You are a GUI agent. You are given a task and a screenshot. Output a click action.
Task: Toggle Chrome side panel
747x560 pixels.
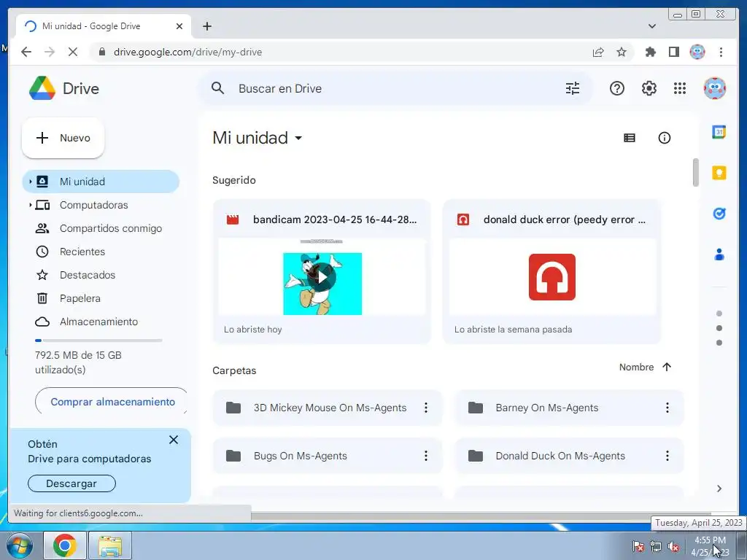673,52
